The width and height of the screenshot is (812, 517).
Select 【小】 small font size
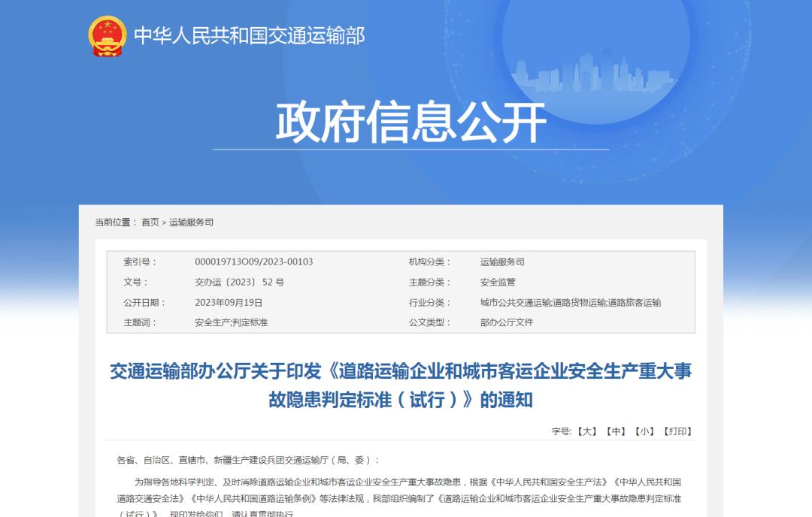(x=644, y=431)
